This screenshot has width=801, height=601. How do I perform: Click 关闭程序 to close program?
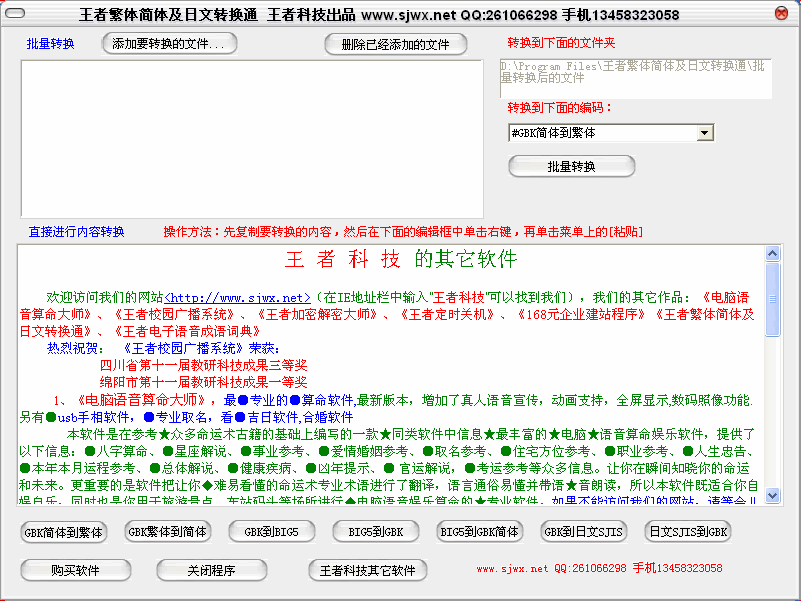(x=211, y=570)
